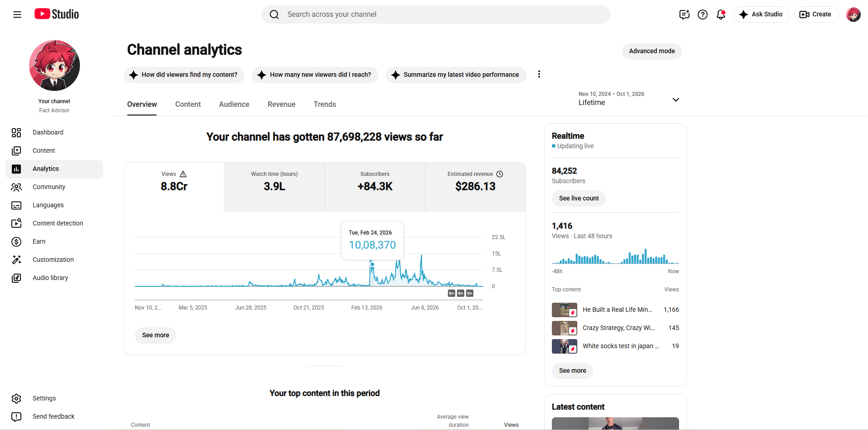Click the Create button
Viewport: 868px width, 430px height.
(x=816, y=15)
